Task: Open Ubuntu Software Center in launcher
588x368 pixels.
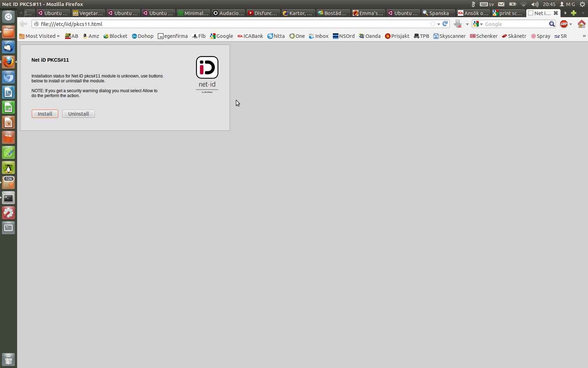Action: tap(8, 137)
